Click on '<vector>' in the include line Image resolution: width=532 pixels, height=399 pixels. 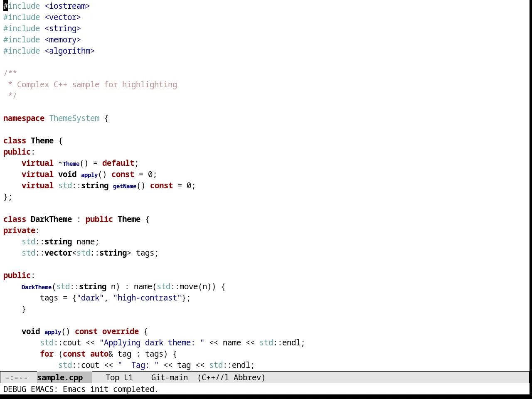[63, 17]
